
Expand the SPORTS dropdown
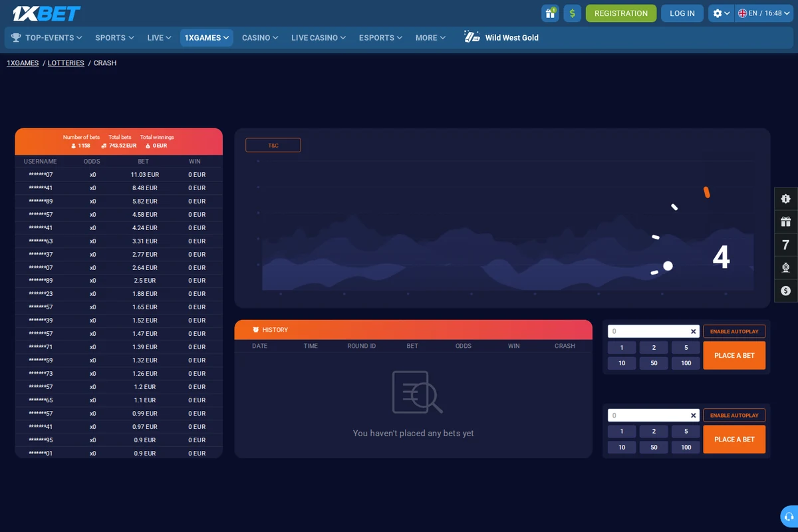point(114,38)
